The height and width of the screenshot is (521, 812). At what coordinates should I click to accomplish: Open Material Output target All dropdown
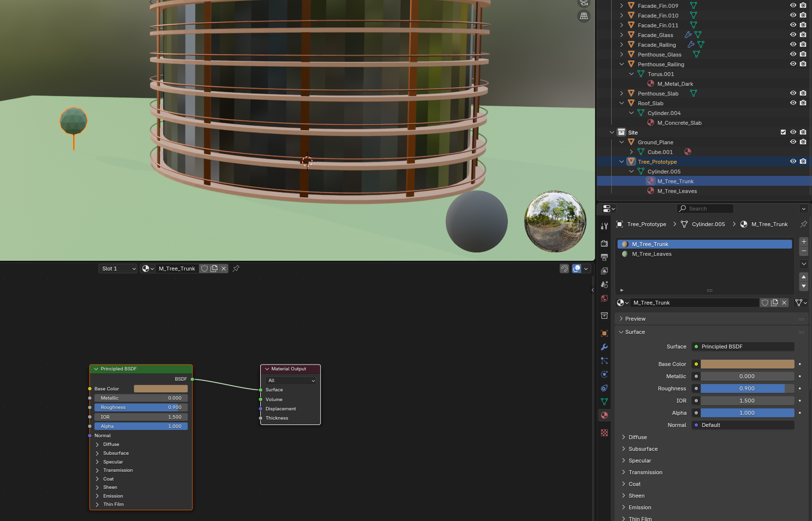click(x=291, y=381)
